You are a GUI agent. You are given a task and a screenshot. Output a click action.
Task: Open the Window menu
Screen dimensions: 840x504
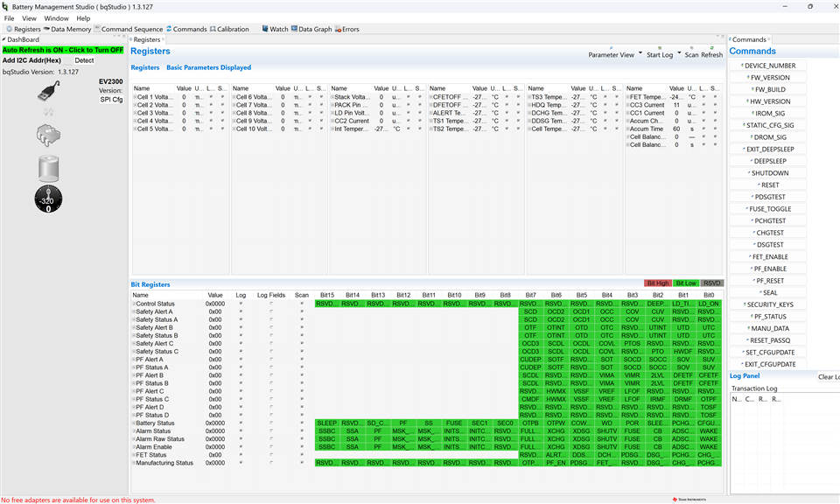pos(56,18)
